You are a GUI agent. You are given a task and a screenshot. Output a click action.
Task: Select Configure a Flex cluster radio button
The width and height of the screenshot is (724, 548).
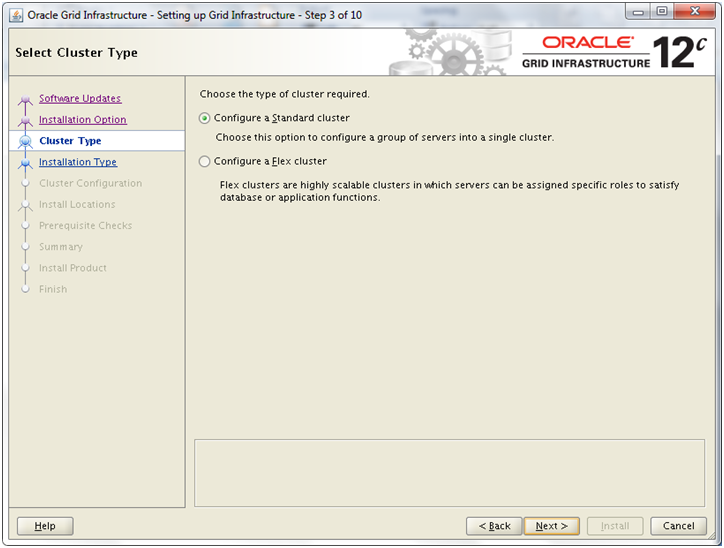point(204,162)
